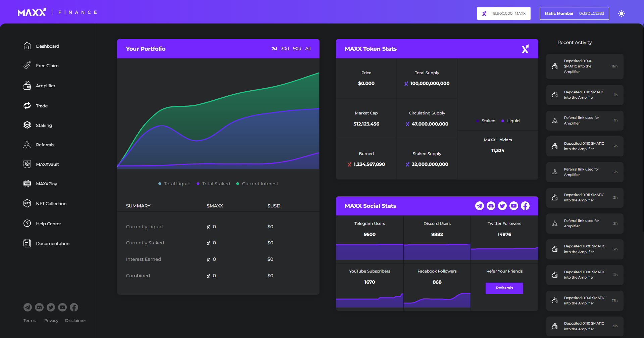Screen dimensions: 644x338
Task: Go to the Amplifier menu label in the sidebar
Action: click(x=46, y=86)
